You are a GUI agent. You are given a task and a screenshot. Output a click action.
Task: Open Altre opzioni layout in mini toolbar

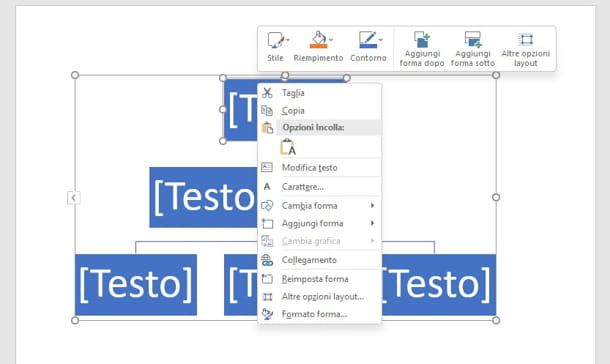click(x=526, y=49)
